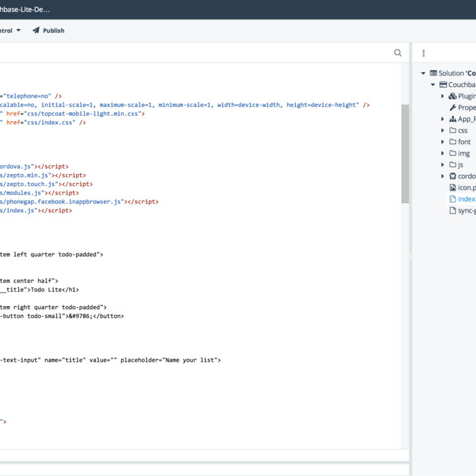
Task: Select the icon.p image file label
Action: (467, 188)
